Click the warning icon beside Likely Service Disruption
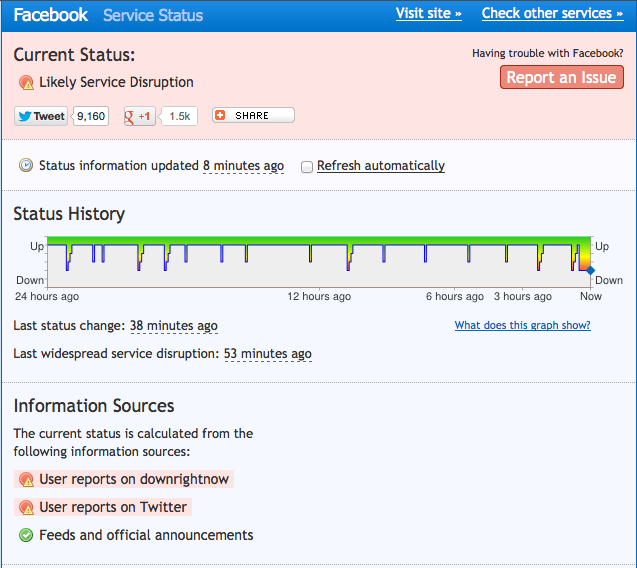 pyautogui.click(x=26, y=82)
